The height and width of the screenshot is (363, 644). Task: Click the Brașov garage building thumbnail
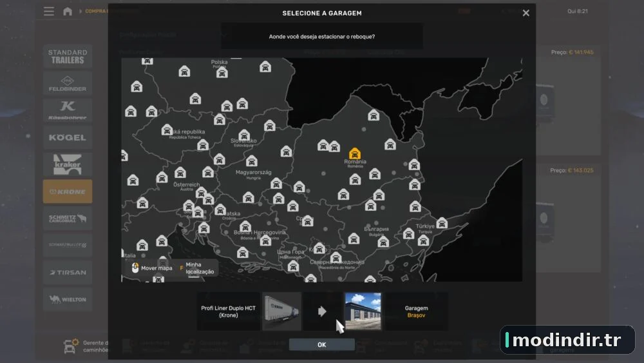pyautogui.click(x=363, y=311)
